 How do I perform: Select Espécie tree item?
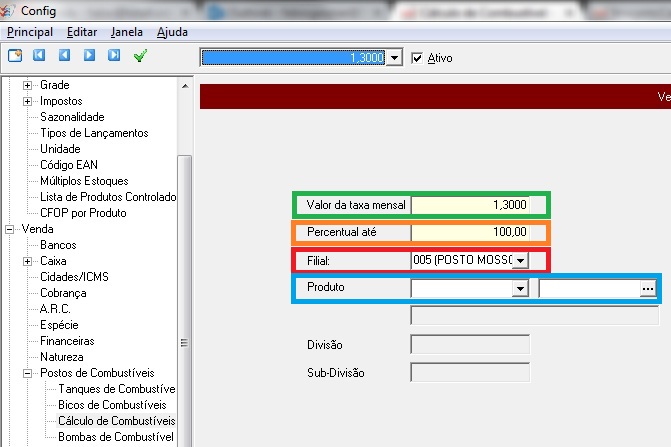pyautogui.click(x=59, y=325)
